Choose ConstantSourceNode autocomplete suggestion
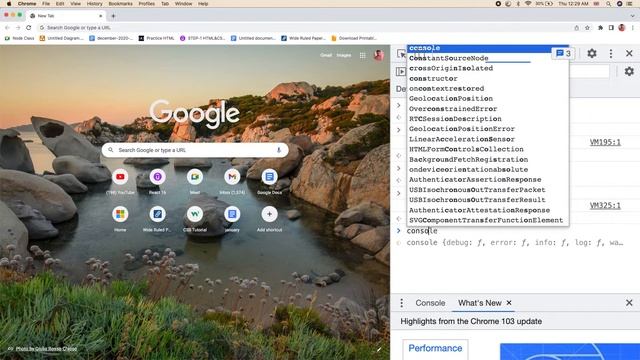Viewport: 640px width, 360px height. click(x=488, y=58)
